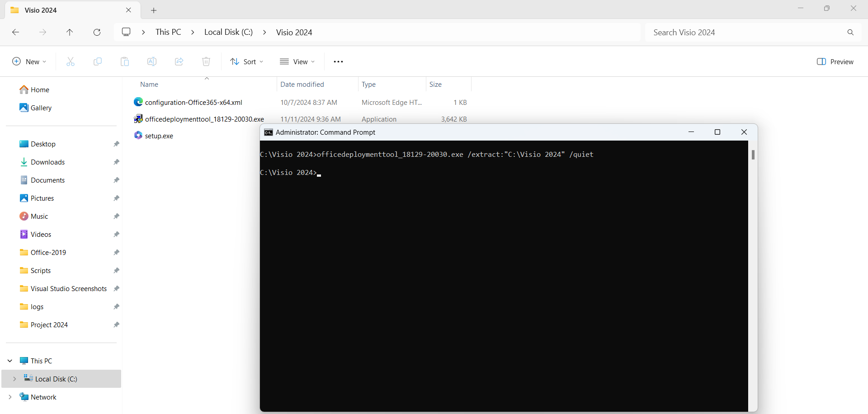Open the Sort options dropdown
The height and width of the screenshot is (414, 868).
(x=247, y=61)
